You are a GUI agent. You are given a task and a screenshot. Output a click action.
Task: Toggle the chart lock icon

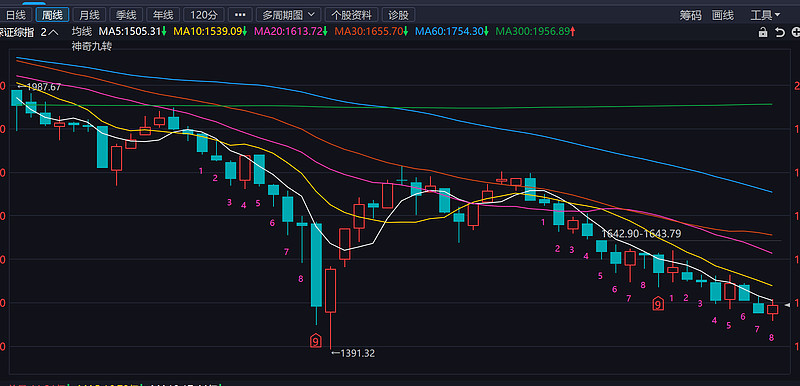(x=763, y=32)
